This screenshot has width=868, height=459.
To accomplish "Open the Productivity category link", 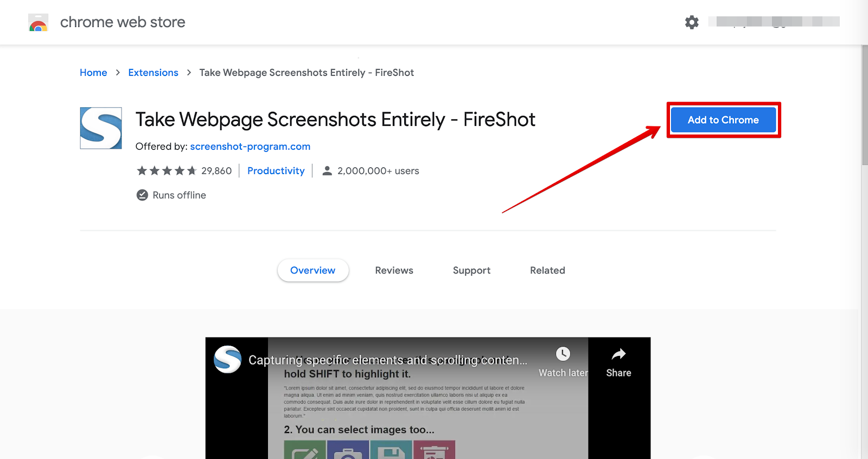I will pyautogui.click(x=276, y=171).
